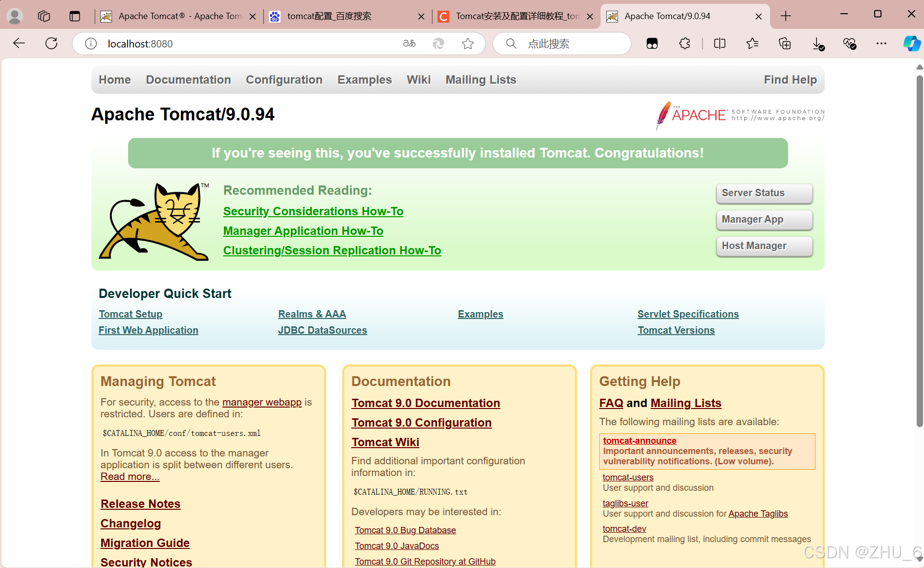924x568 pixels.
Task: Click the Server Status button
Action: click(x=765, y=193)
